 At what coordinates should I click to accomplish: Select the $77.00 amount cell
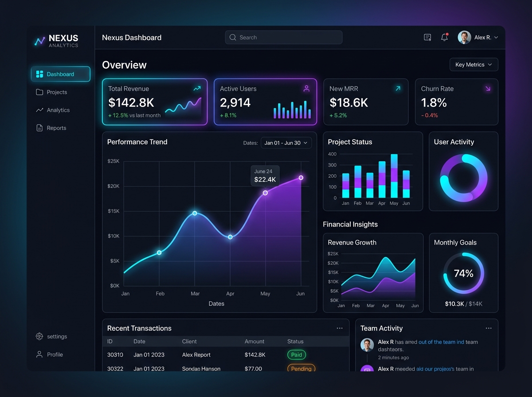tap(253, 369)
